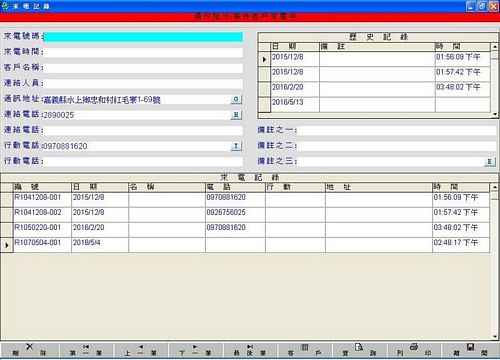Click the 備註之一 input field

click(396, 130)
